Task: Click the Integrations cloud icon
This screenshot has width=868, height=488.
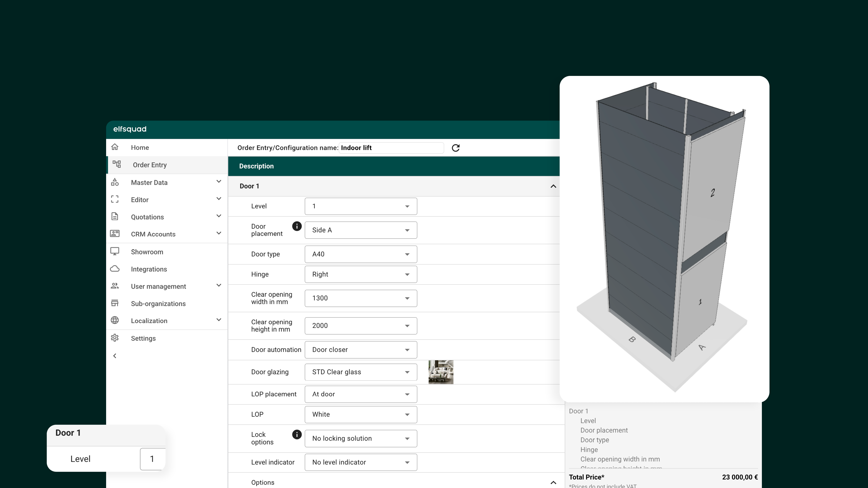Action: tap(115, 269)
